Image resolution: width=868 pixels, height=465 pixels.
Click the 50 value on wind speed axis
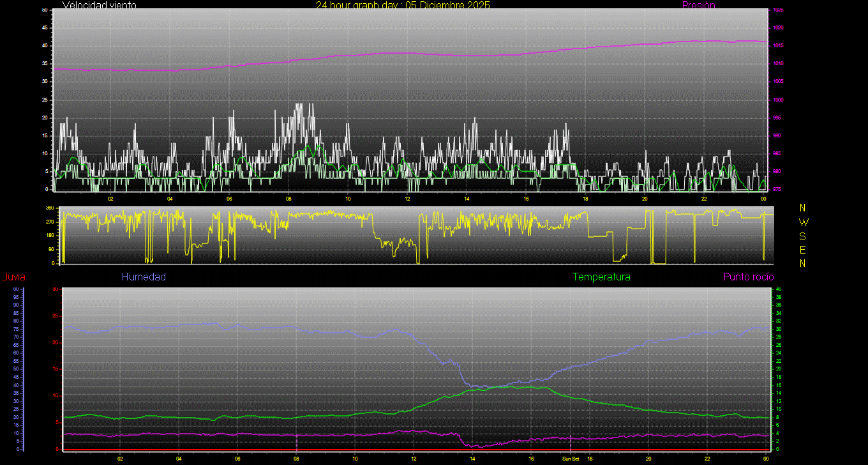[44, 10]
